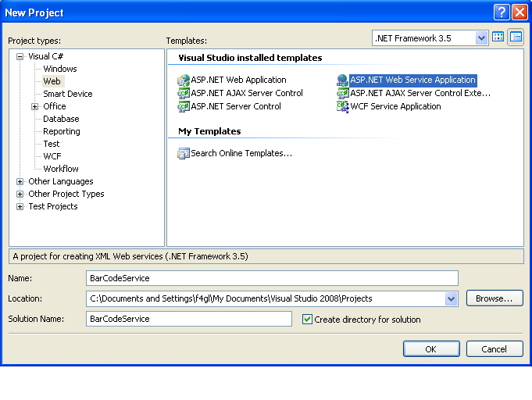The image size is (532, 400).
Task: Click the Name field containing BarCodeService
Action: click(272, 278)
